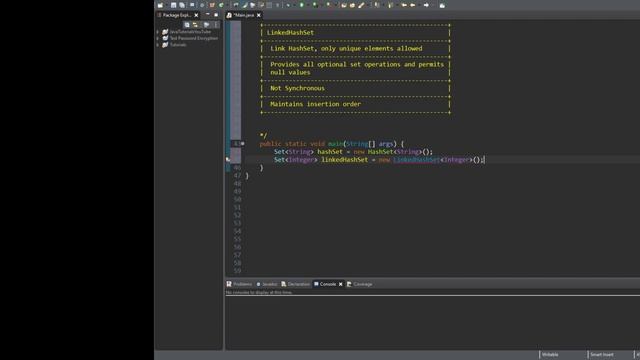Open the dropdown arrow beside the Run icon
Screen dimensions: 640x360
[307, 5]
